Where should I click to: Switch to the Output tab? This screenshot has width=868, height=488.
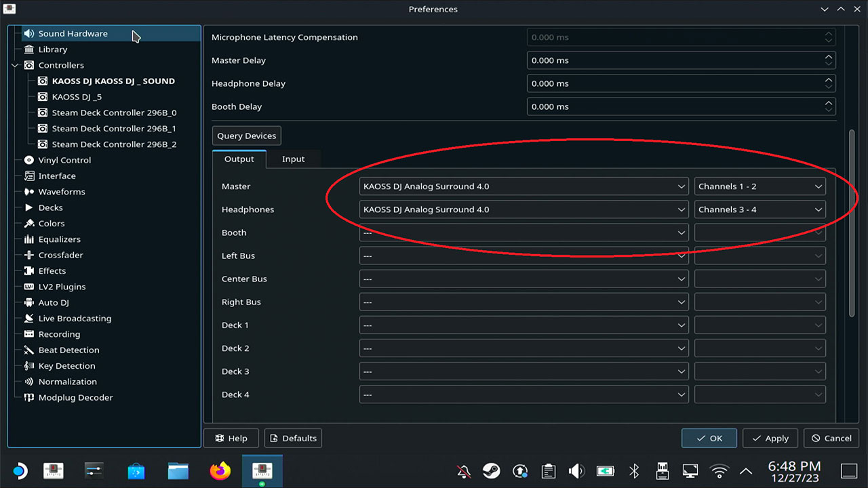pos(239,159)
